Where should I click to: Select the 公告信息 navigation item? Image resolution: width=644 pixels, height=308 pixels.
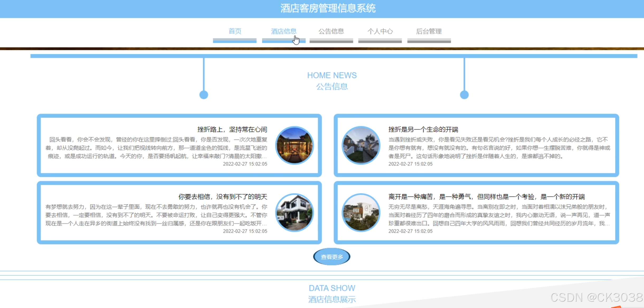coord(332,31)
